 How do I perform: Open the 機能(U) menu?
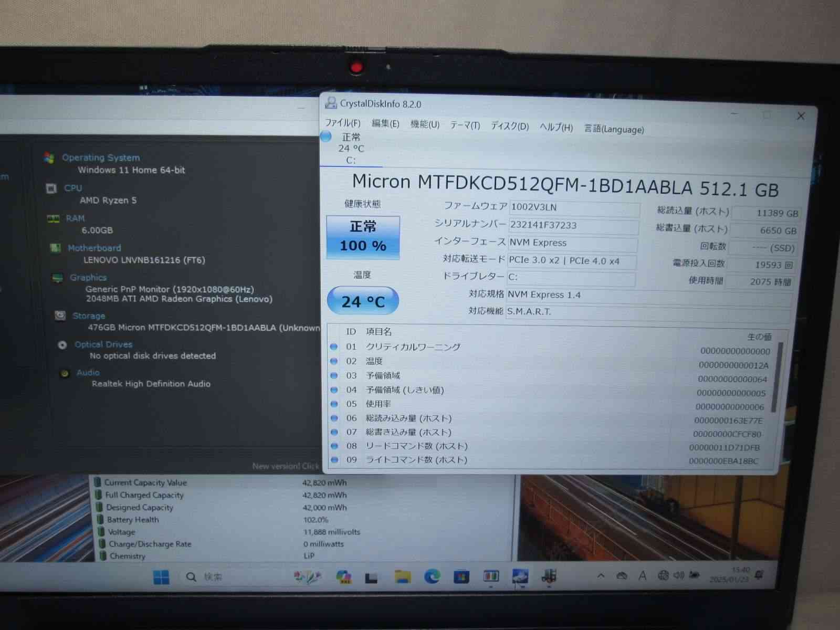tap(425, 124)
